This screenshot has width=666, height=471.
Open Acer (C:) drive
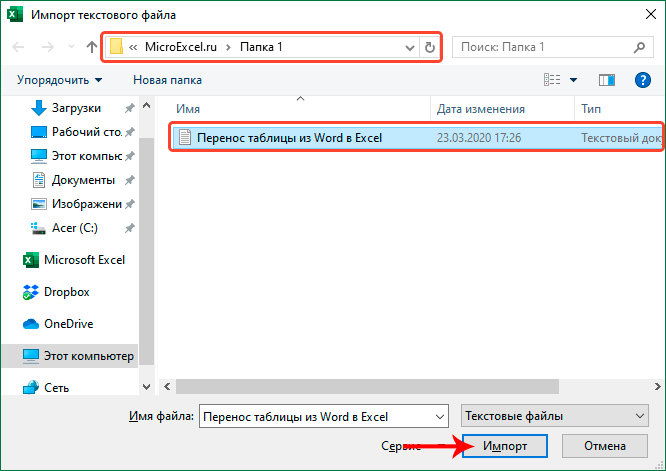pos(64,228)
